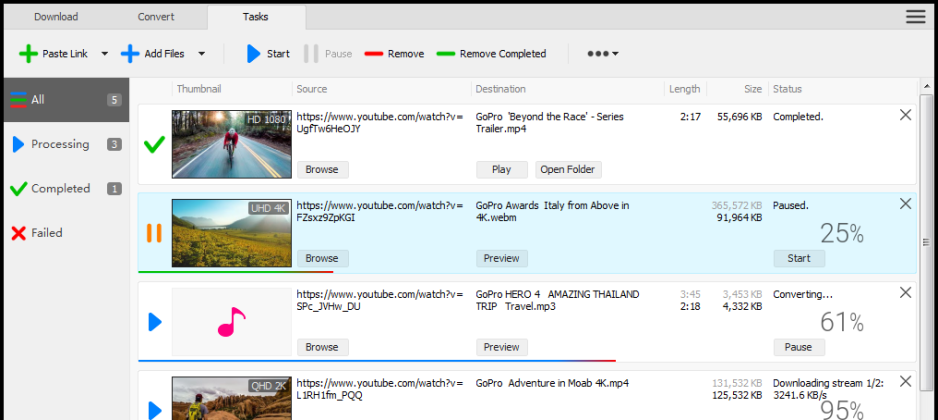Remove Italy from Above task with X

pos(906,204)
